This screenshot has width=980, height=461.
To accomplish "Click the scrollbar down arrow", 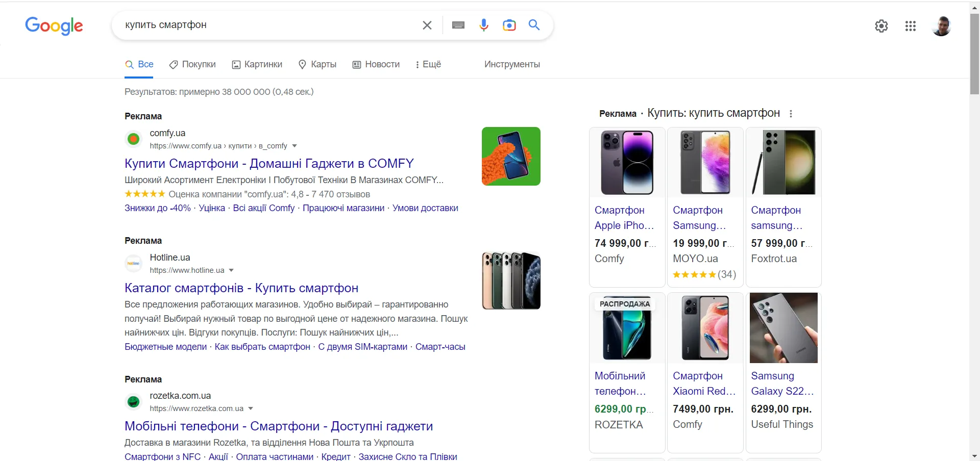I will (974, 456).
